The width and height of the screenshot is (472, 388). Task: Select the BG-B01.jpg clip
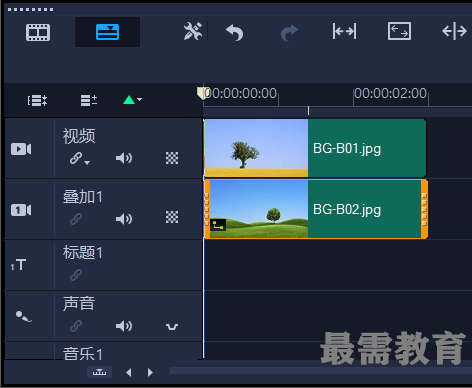point(315,148)
